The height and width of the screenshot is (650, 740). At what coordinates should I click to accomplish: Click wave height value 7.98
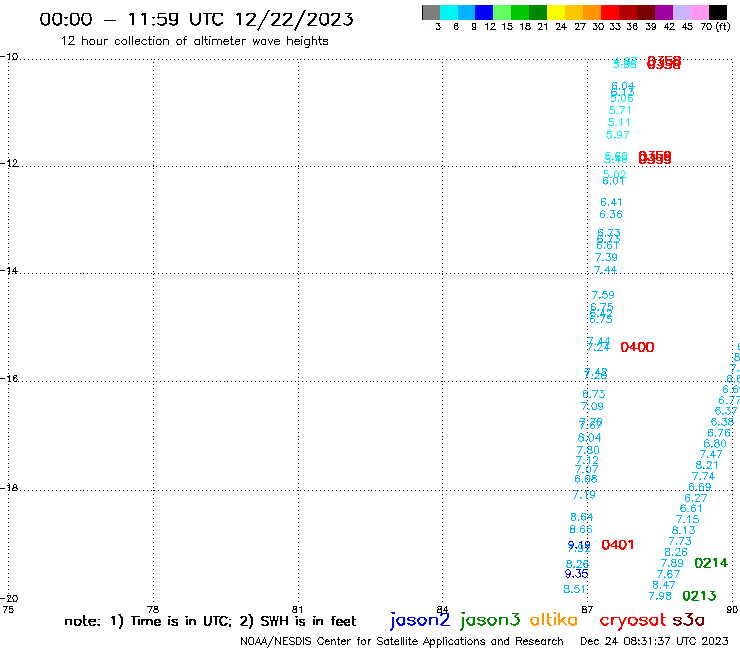(x=660, y=596)
